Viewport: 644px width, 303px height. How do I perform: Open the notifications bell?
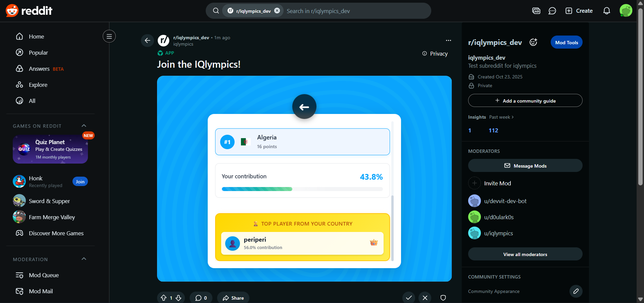(606, 11)
